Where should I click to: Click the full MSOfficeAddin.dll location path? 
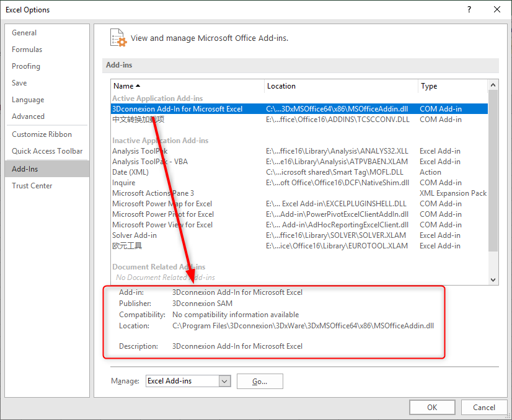pos(303,326)
